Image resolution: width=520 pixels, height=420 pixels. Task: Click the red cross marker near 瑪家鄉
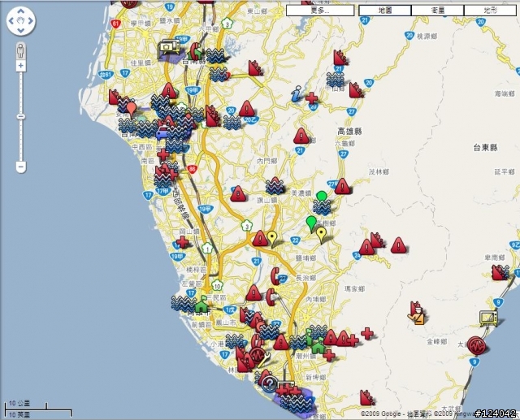(x=367, y=333)
